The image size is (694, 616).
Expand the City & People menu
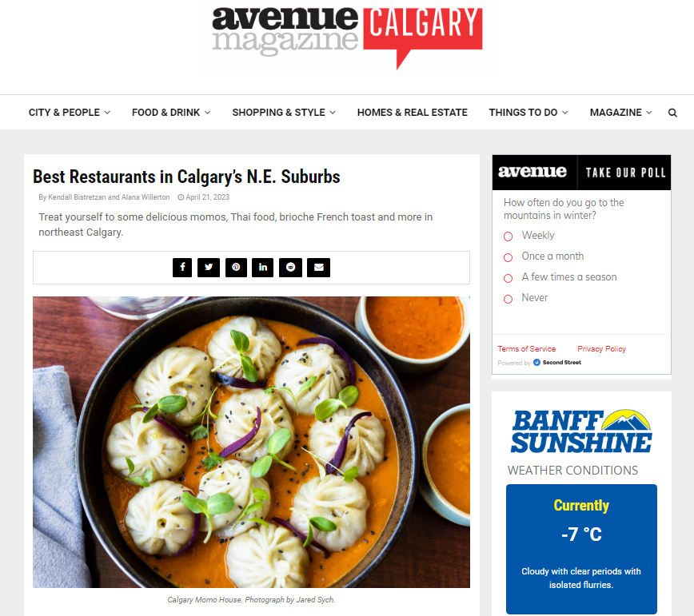pyautogui.click(x=70, y=113)
